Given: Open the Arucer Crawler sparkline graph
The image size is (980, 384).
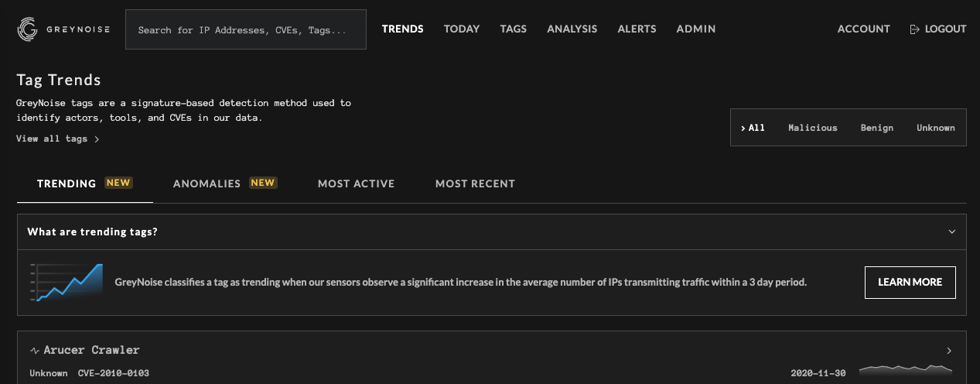Looking at the screenshot, I should click(x=905, y=369).
